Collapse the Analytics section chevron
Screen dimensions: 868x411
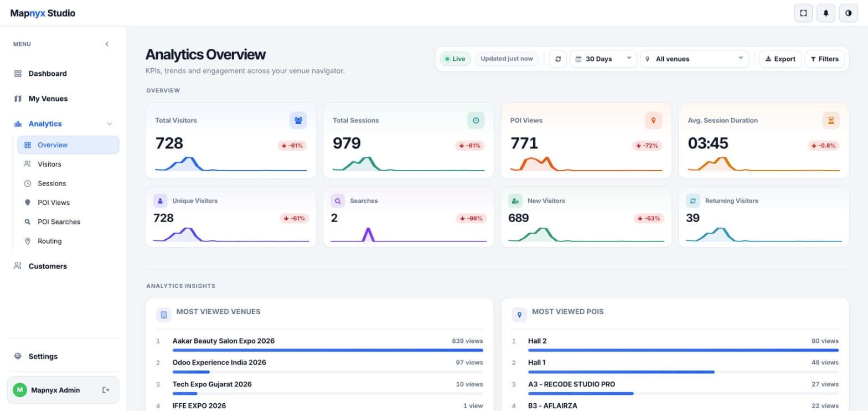tap(109, 124)
